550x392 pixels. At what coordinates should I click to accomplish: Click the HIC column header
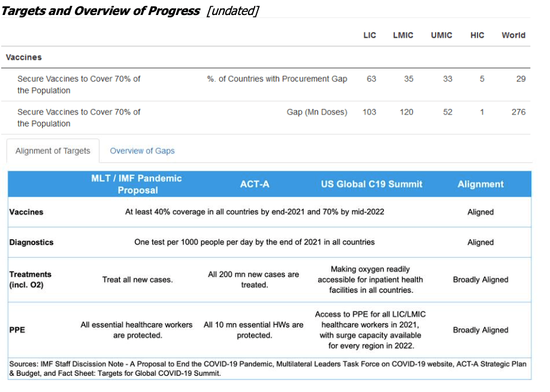pos(477,35)
